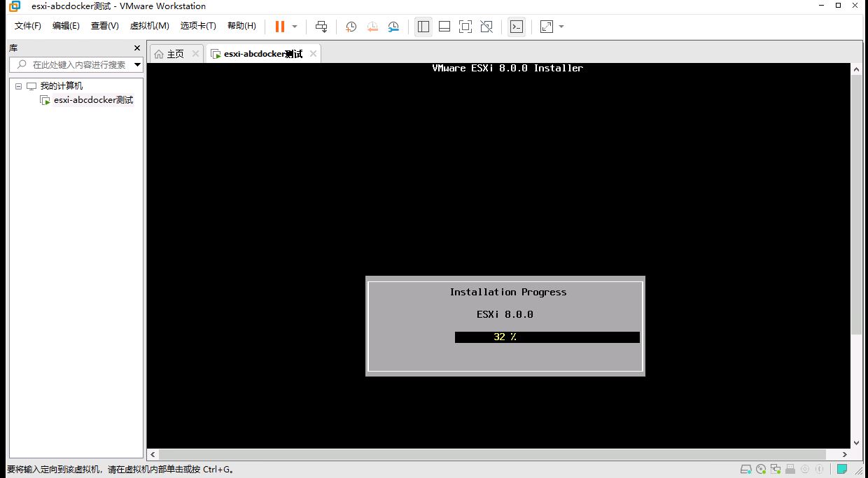Image resolution: width=868 pixels, height=478 pixels.
Task: Toggle the thumbnail bar view icon
Action: coord(444,27)
